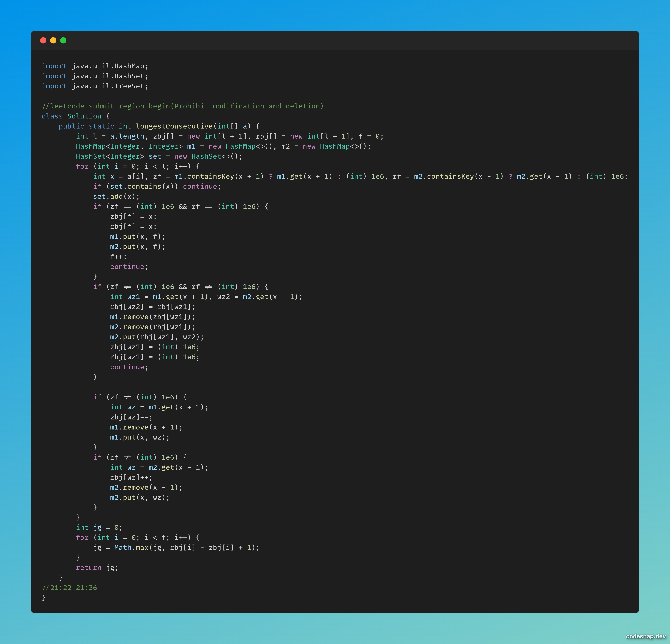Click the HashSet<Integer> set declaration line

(x=159, y=156)
